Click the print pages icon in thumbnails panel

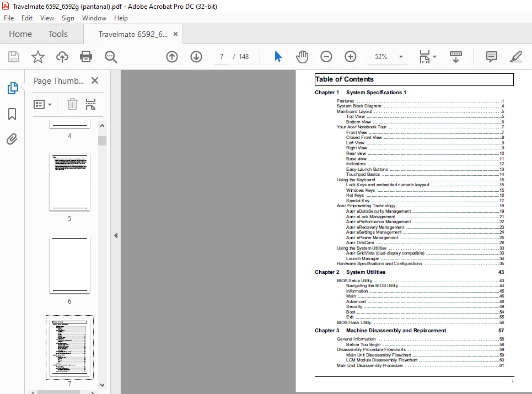(90, 104)
